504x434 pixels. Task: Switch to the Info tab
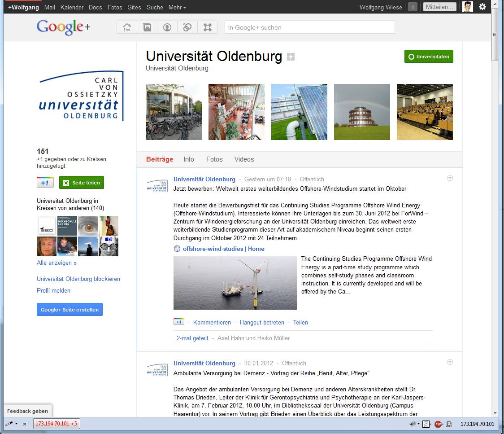coord(189,159)
